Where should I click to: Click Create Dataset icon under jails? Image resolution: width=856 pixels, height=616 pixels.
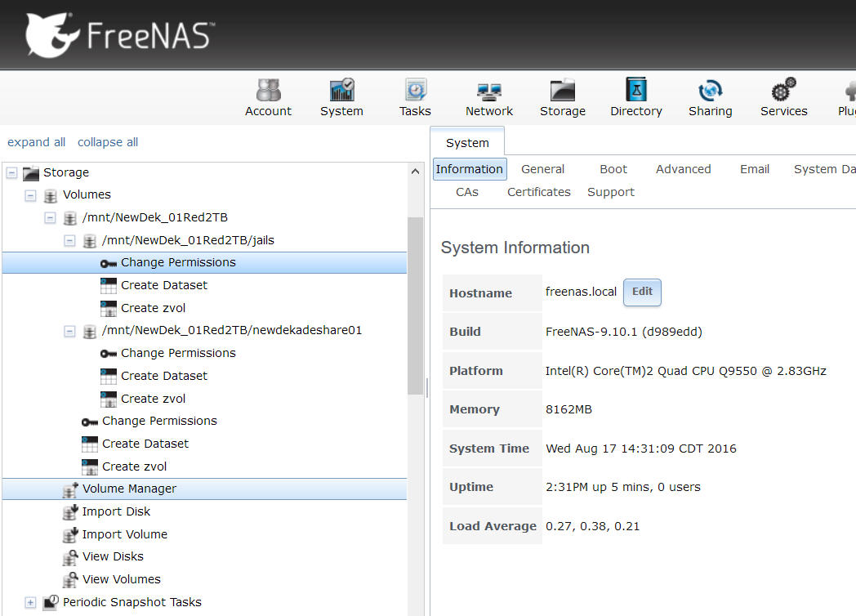(109, 286)
